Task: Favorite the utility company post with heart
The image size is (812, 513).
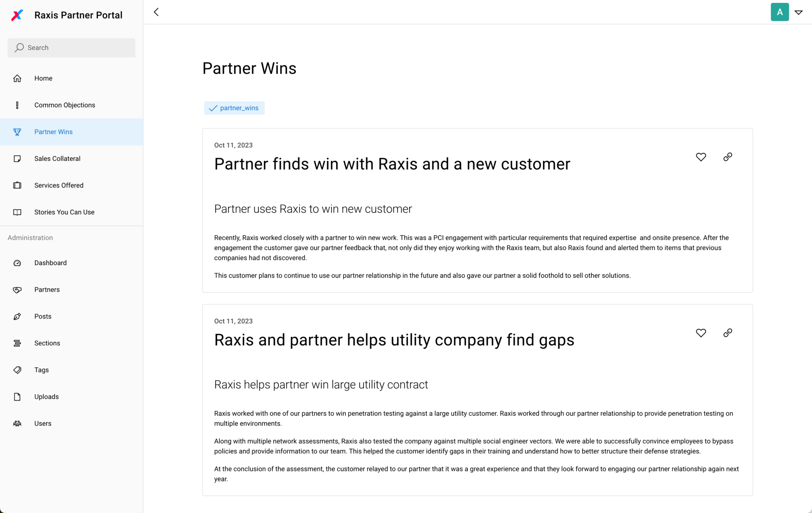Action: [x=701, y=333]
